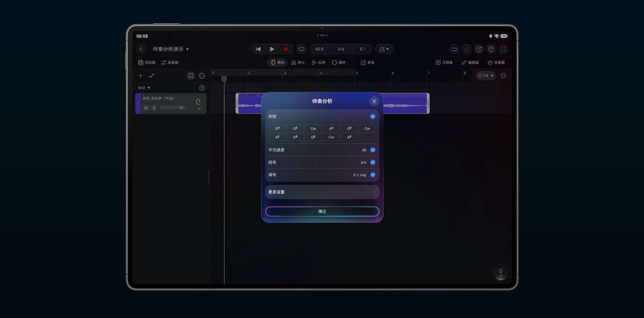644x318 pixels.
Task: Click the microphone input icon on piano track
Action: (x=198, y=103)
